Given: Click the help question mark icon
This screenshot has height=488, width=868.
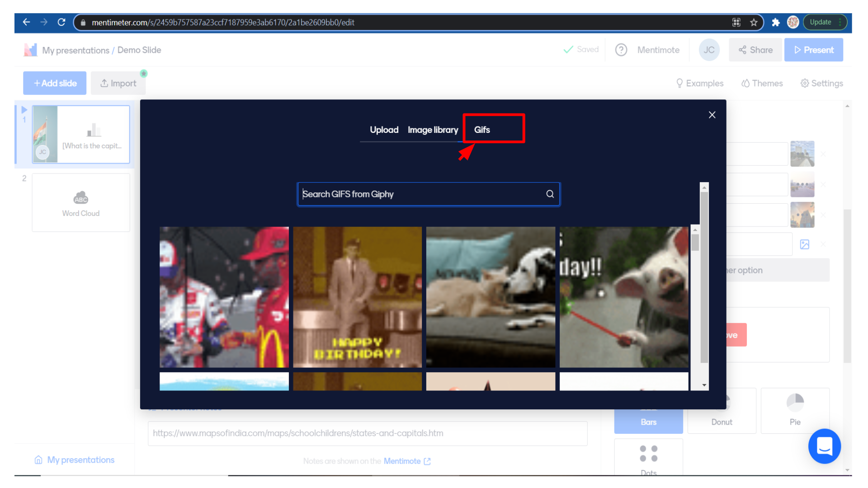Looking at the screenshot, I should [x=621, y=50].
